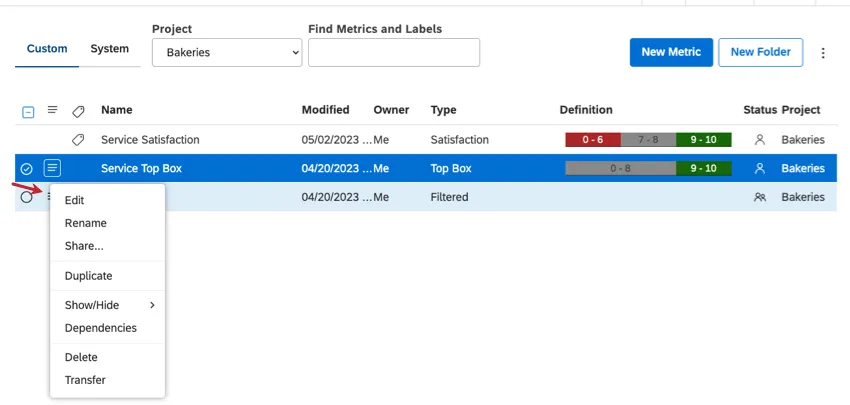Open the row menu icon for Service Top Box
Screen dimensions: 850x405
pos(53,168)
